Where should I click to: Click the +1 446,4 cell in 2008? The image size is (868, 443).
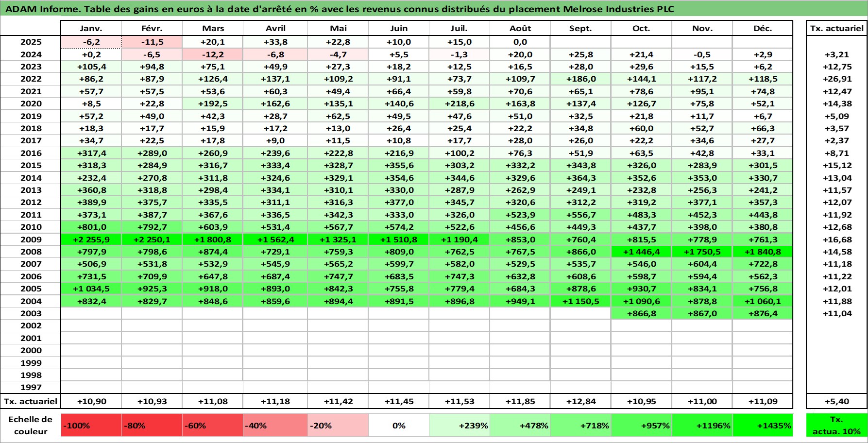pos(642,252)
